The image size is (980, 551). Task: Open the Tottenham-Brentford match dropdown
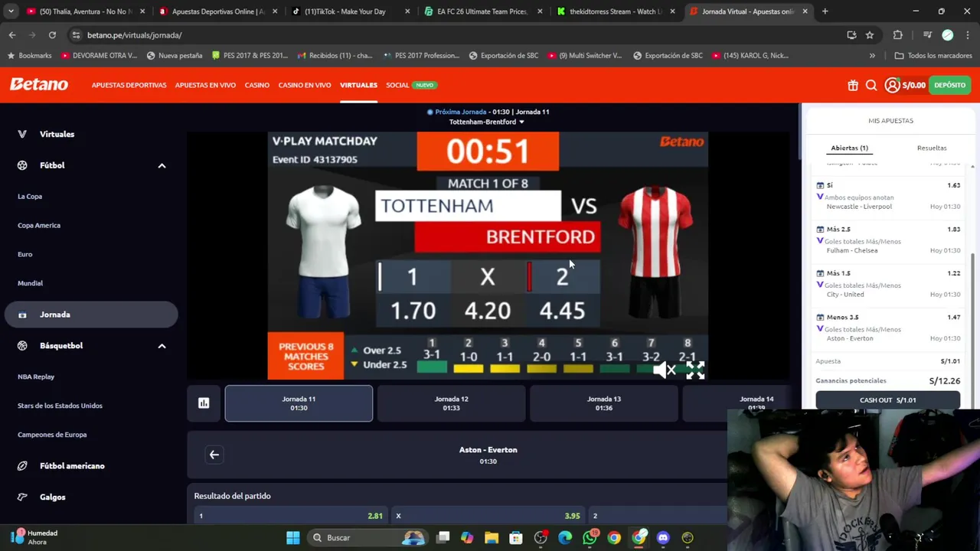pos(487,122)
